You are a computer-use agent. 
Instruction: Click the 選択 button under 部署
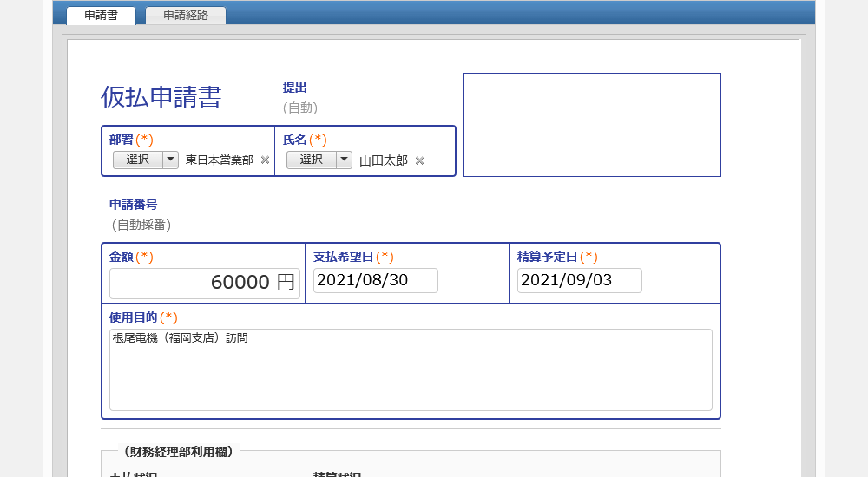click(137, 160)
